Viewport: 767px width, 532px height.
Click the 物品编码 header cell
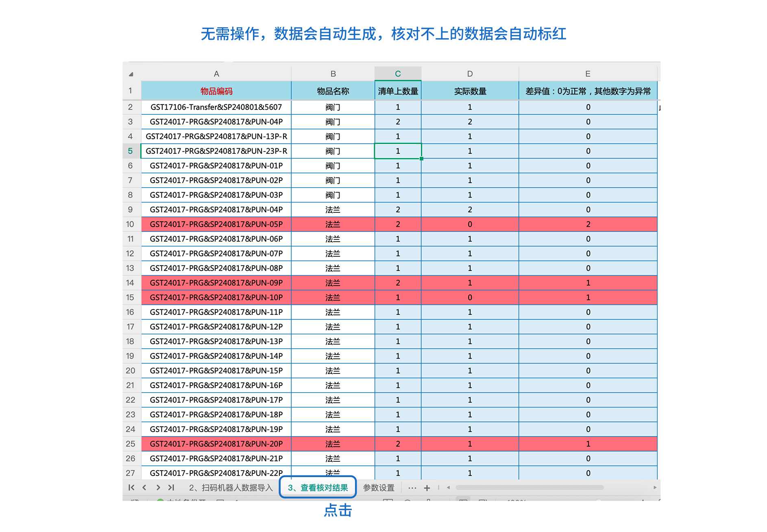click(x=216, y=91)
